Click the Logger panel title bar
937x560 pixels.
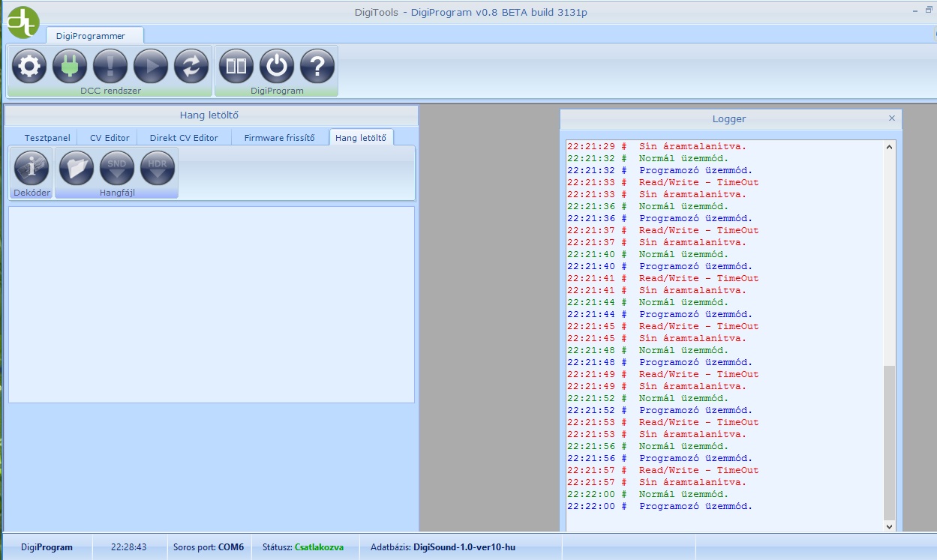coord(730,118)
